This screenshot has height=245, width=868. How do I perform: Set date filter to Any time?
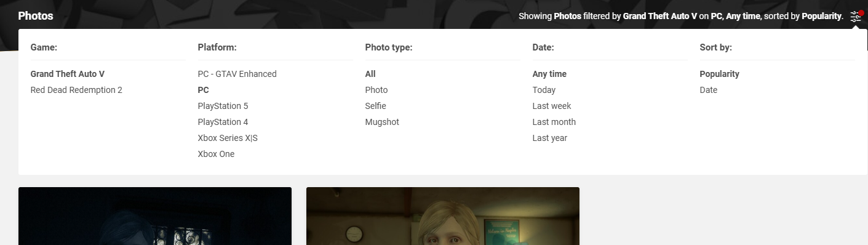[549, 74]
